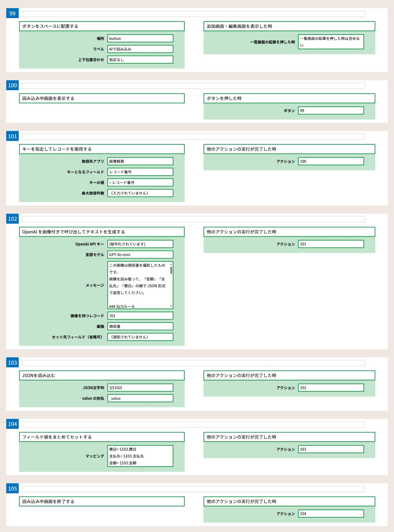This screenshot has width=394, height=532.
Task: Edit the マッピング field in action 104
Action: tap(140, 456)
